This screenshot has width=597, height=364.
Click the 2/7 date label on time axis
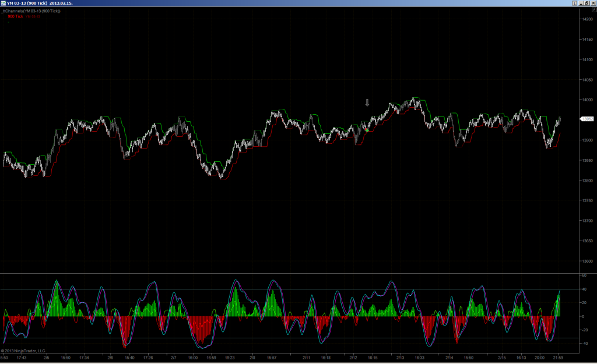click(x=173, y=358)
